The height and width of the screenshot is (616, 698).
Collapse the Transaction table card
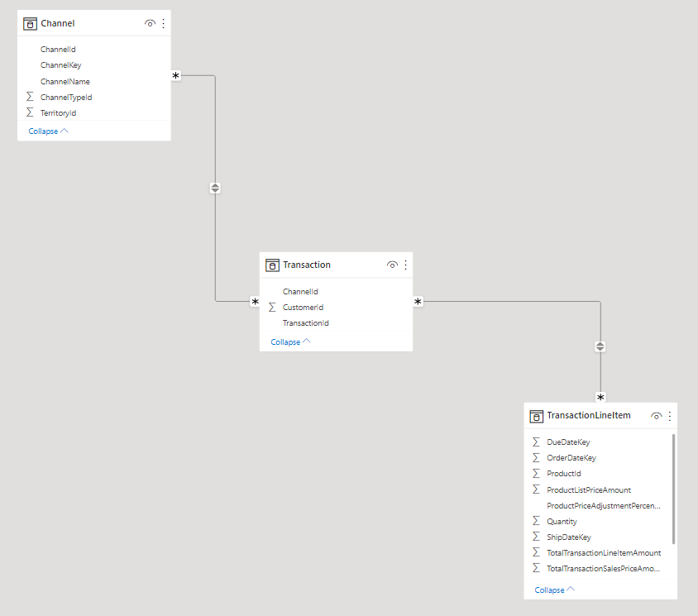[x=290, y=341]
